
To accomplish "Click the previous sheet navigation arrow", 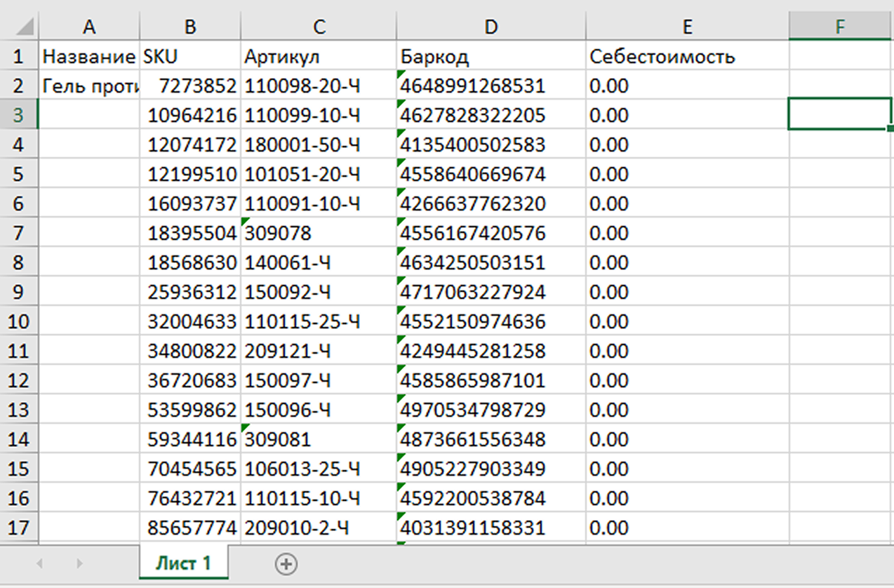I will click(x=40, y=563).
